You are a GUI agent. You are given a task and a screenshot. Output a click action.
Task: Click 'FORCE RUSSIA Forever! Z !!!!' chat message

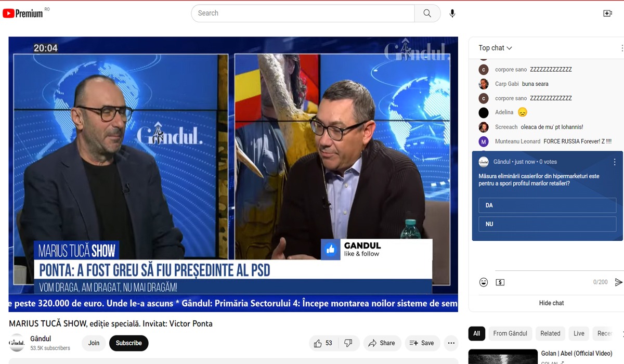tap(577, 141)
